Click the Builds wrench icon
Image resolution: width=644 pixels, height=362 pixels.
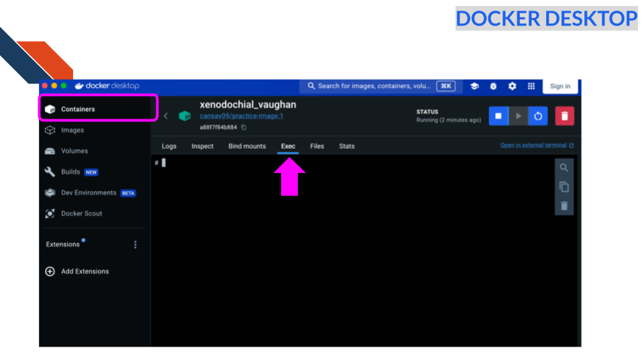(x=50, y=172)
